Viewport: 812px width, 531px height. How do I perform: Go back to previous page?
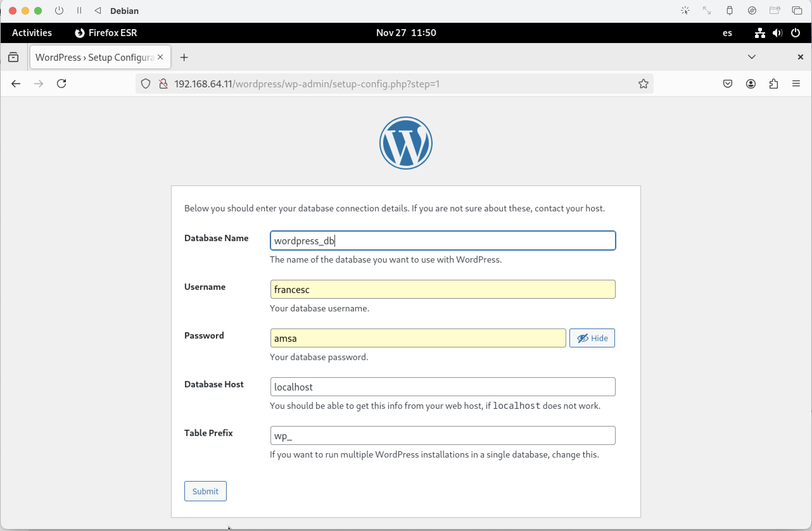(16, 84)
